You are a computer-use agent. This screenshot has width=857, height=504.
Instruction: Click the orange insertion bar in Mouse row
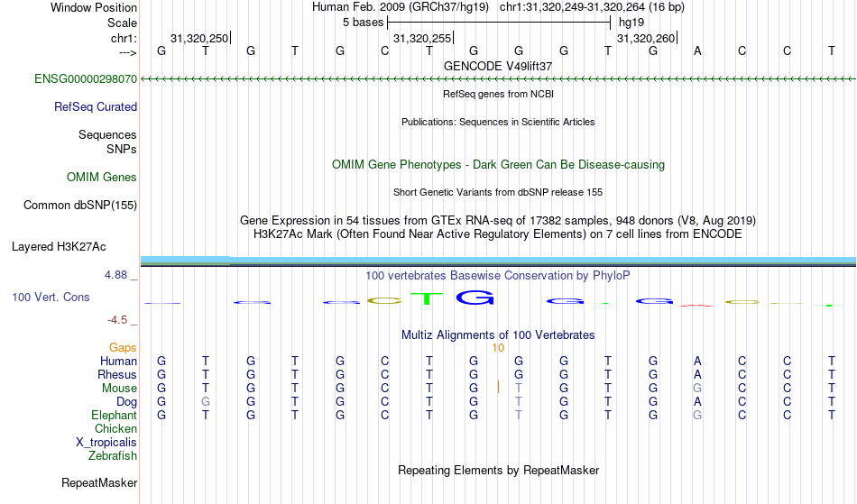pos(499,387)
